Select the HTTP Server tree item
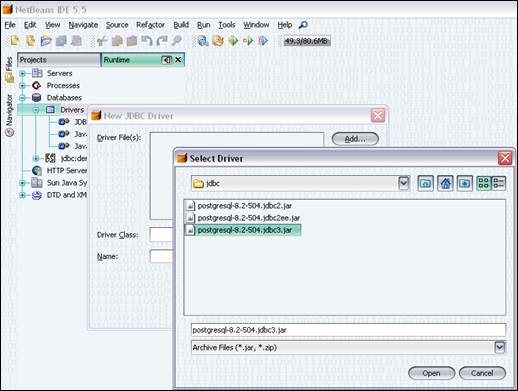 click(x=67, y=171)
